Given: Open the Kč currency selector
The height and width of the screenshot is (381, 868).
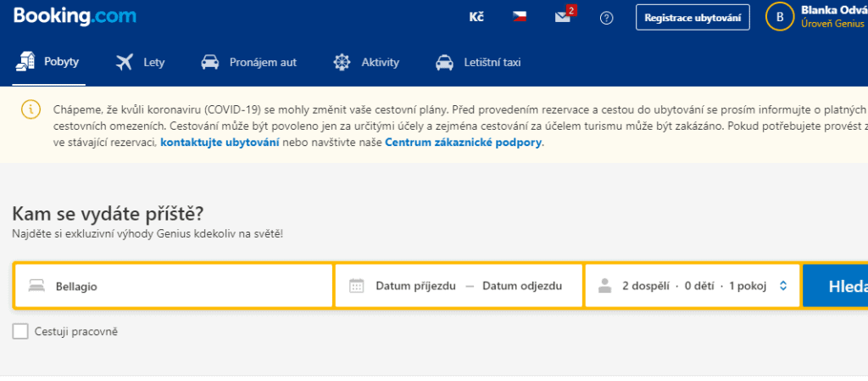Looking at the screenshot, I should [476, 17].
